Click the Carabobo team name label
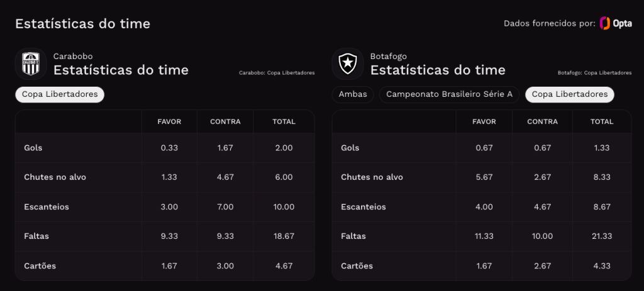 (73, 56)
